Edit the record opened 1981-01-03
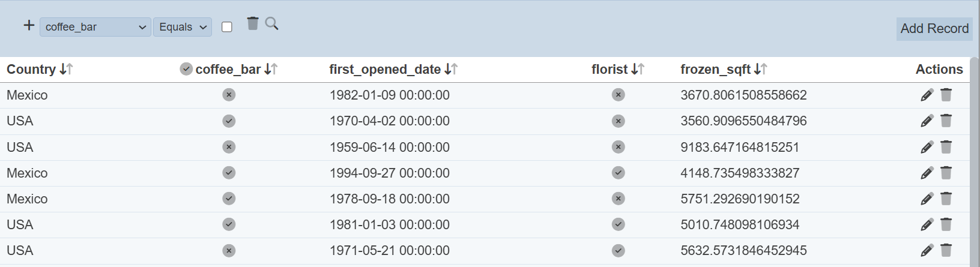 coord(927,224)
